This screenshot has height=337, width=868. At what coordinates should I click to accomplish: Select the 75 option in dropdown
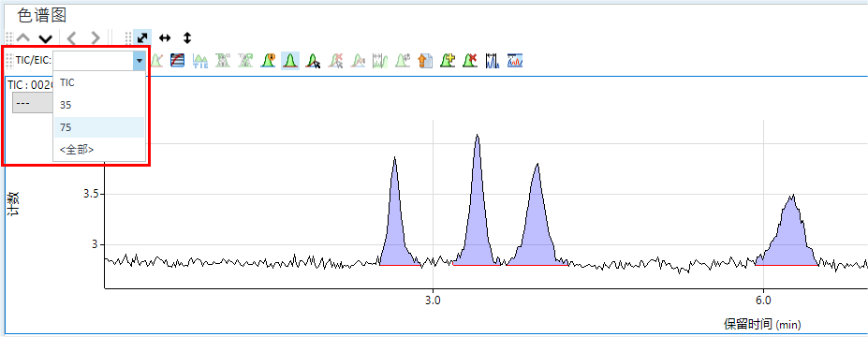tap(99, 127)
